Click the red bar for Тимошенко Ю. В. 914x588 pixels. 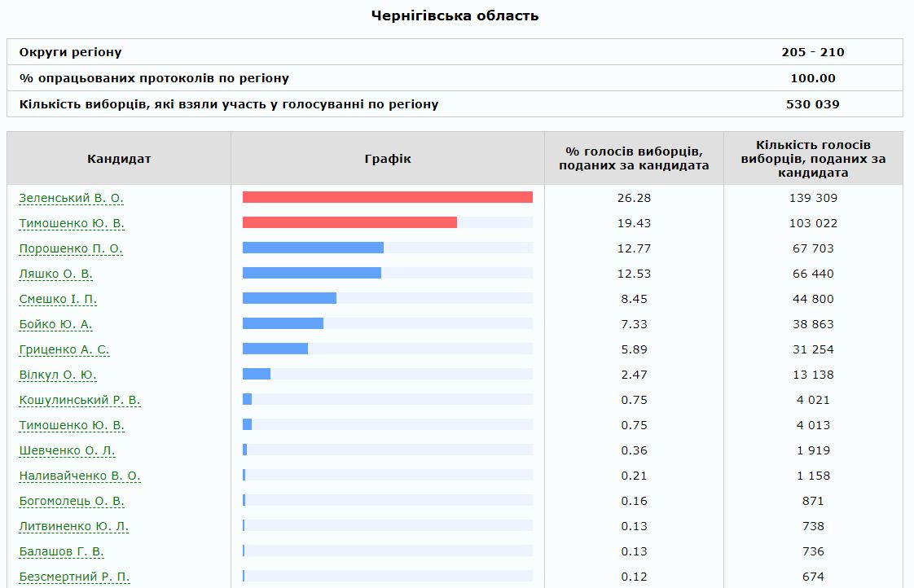350,222
